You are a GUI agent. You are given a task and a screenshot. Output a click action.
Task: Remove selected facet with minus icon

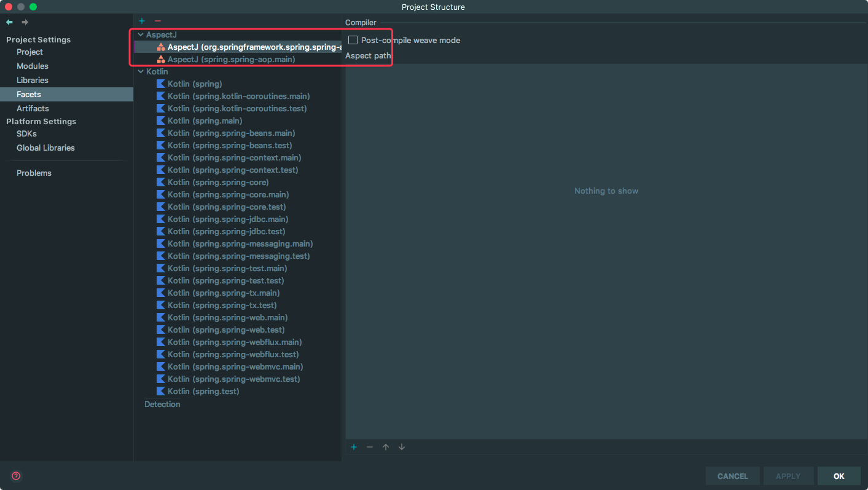click(158, 21)
